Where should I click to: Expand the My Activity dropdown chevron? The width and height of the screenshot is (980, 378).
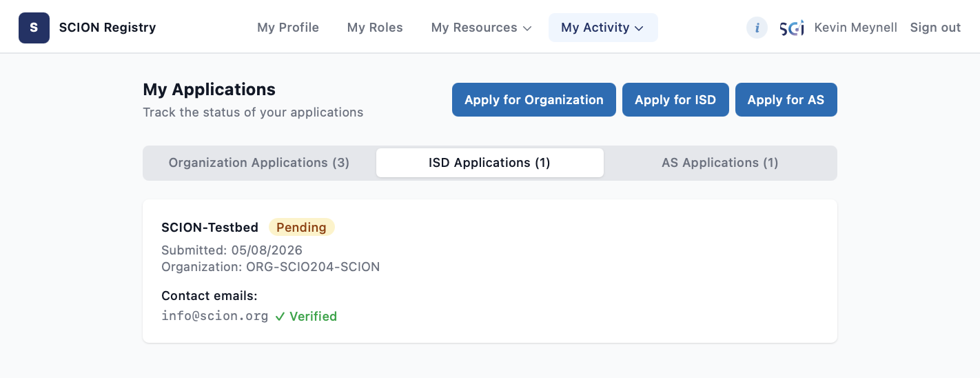[639, 28]
